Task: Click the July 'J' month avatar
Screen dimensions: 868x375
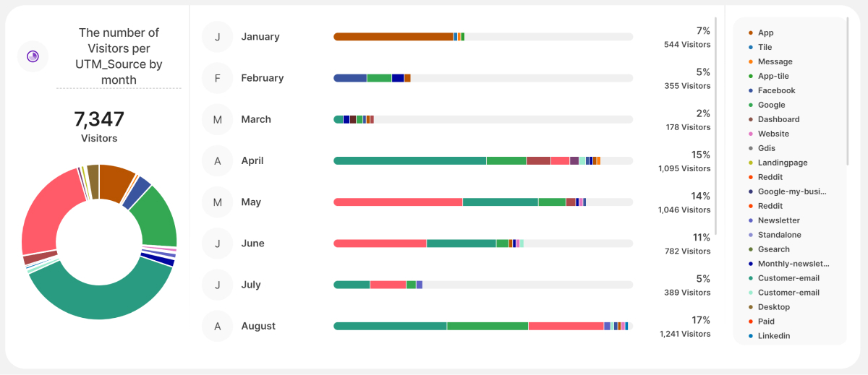Action: [218, 285]
